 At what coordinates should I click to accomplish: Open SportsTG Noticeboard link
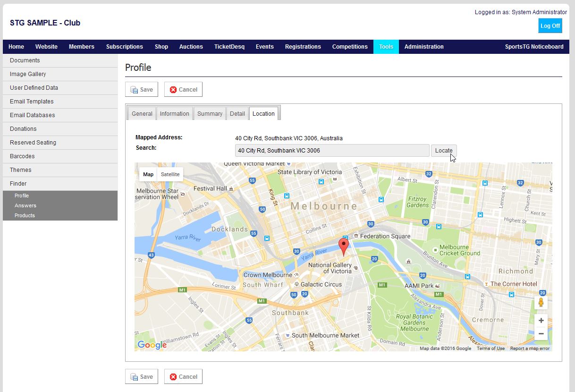(534, 47)
